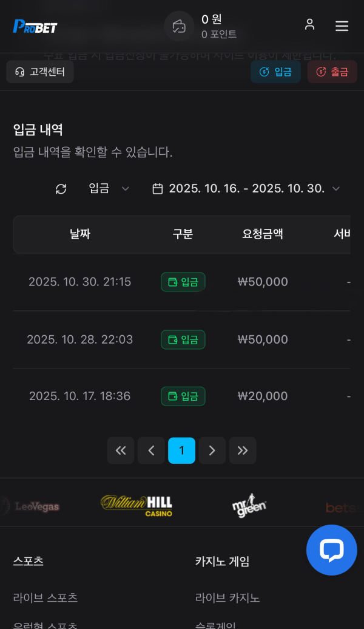Jump to the first page of results

point(121,450)
